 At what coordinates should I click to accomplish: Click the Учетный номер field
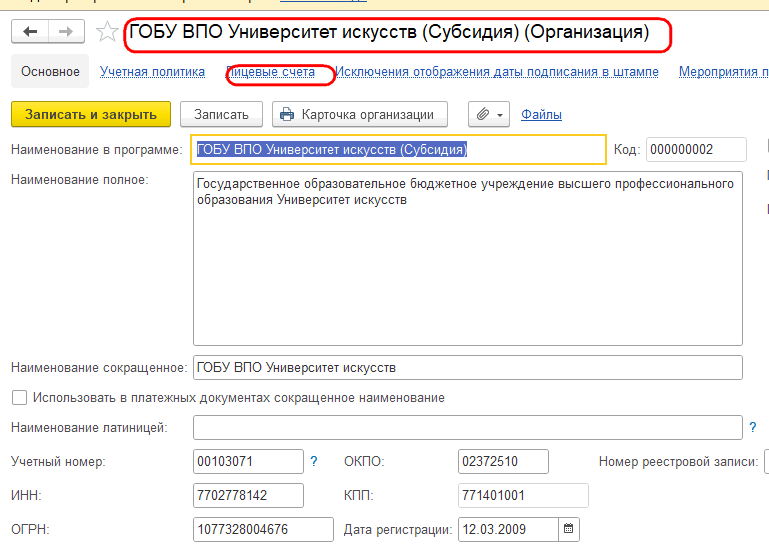[x=249, y=461]
